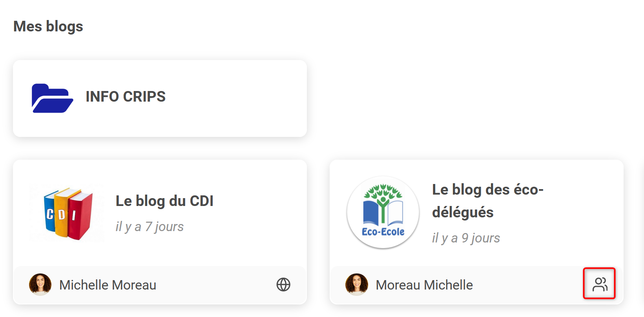Click the "il y a 7 jours" timestamp
The image size is (644, 317).
click(x=150, y=227)
